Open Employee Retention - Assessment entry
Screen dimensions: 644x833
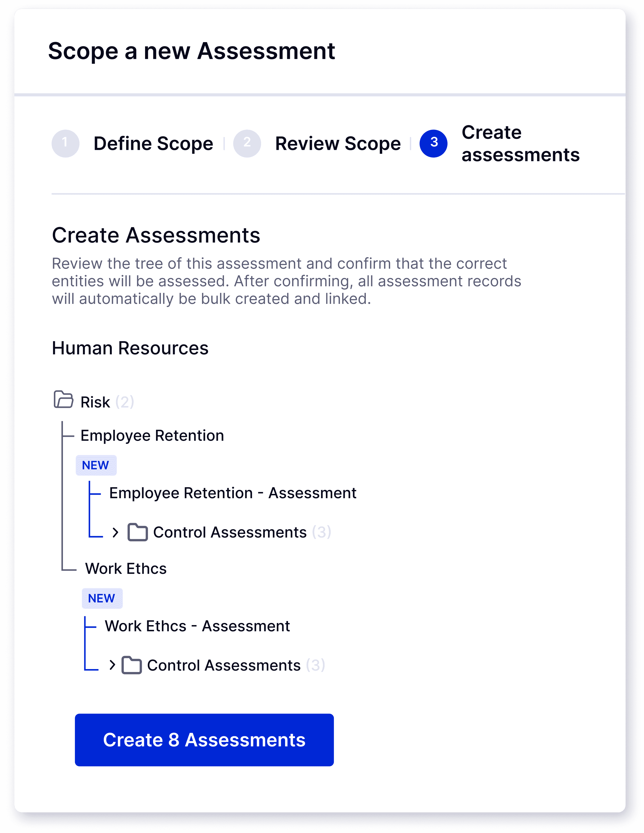coord(233,493)
